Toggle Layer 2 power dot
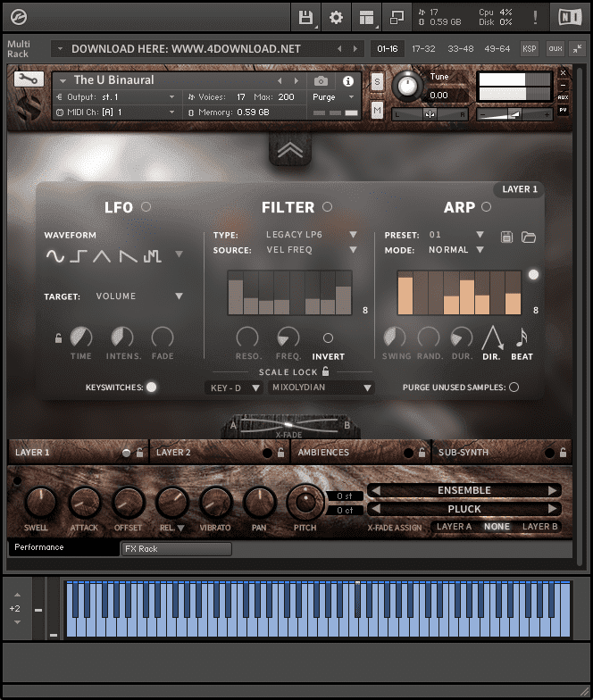Image resolution: width=593 pixels, height=700 pixels. click(x=267, y=453)
